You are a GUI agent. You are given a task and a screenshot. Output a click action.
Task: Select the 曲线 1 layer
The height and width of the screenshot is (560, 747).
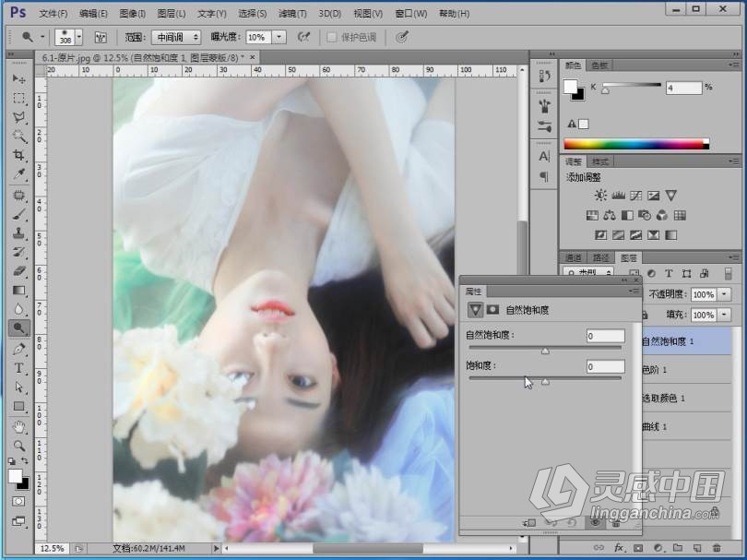point(686,426)
